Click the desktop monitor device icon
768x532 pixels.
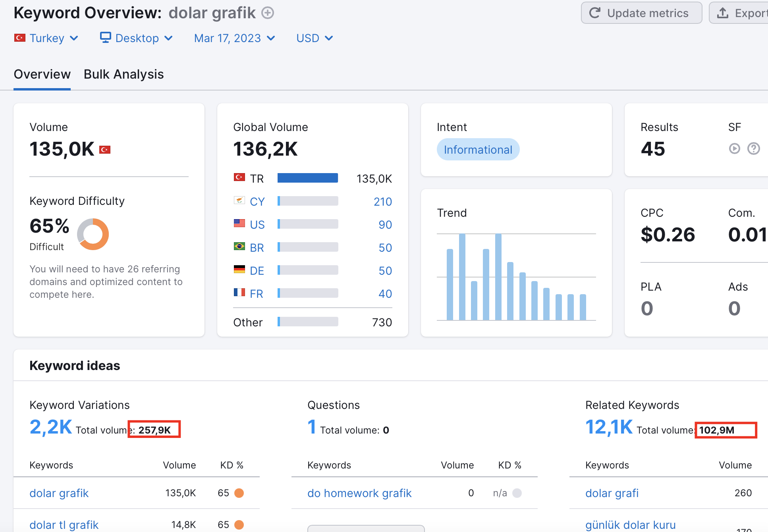click(105, 37)
